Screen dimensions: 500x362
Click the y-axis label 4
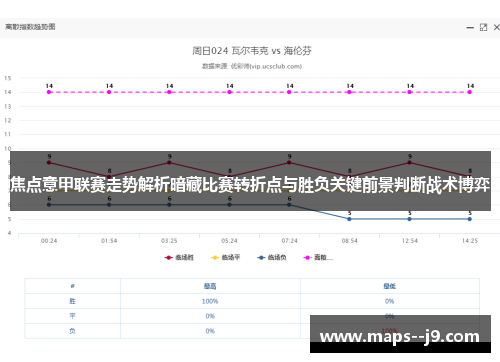(9, 233)
